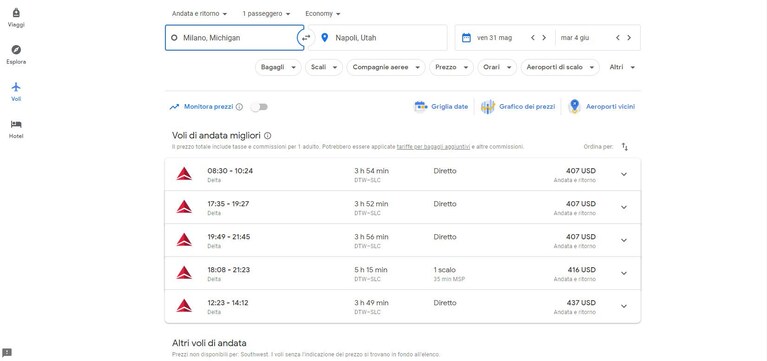This screenshot has width=767, height=361.
Task: Go to next day for return date
Action: (x=629, y=38)
